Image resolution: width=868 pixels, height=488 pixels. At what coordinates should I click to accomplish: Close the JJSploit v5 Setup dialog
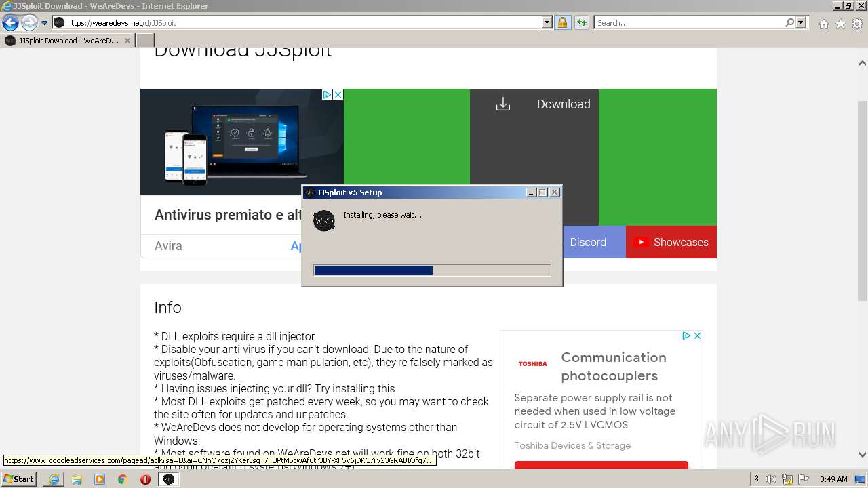(x=555, y=192)
